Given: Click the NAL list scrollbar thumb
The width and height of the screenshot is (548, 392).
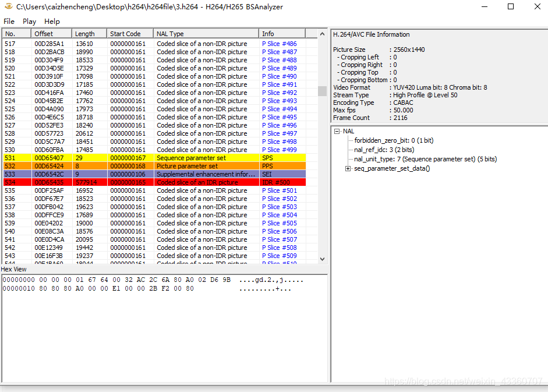Looking at the screenshot, I should click(322, 91).
